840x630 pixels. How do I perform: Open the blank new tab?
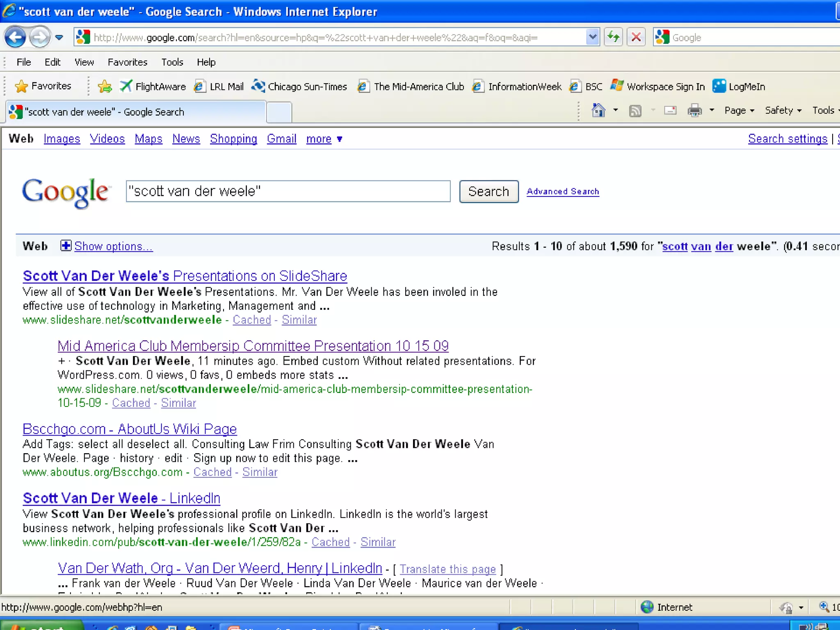point(279,112)
